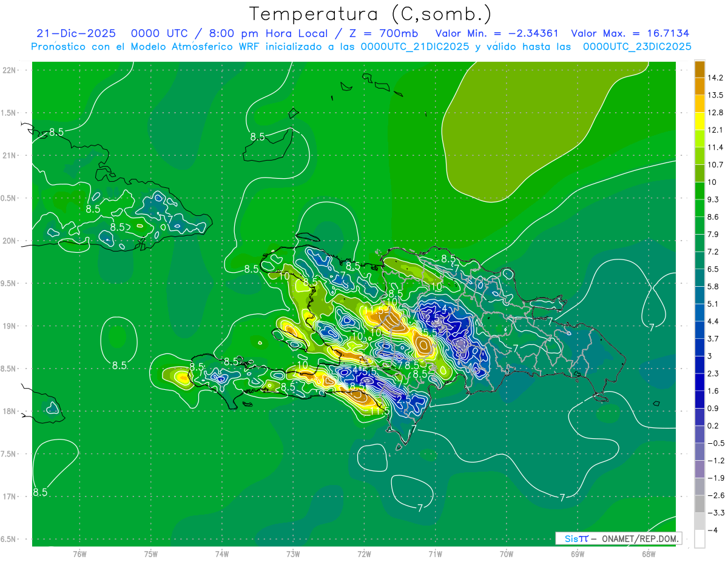Click the colorbar label '9.3'
This screenshot has height=562, width=728.
[713, 199]
